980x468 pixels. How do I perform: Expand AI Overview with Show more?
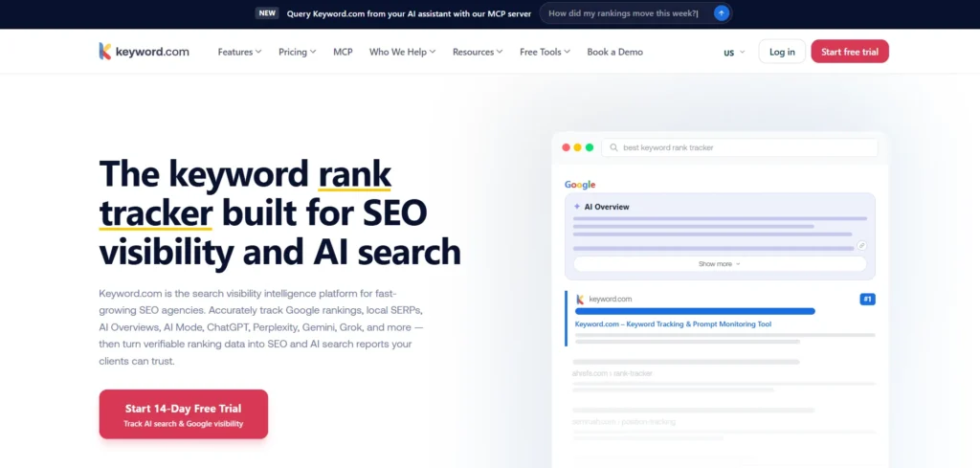tap(720, 264)
